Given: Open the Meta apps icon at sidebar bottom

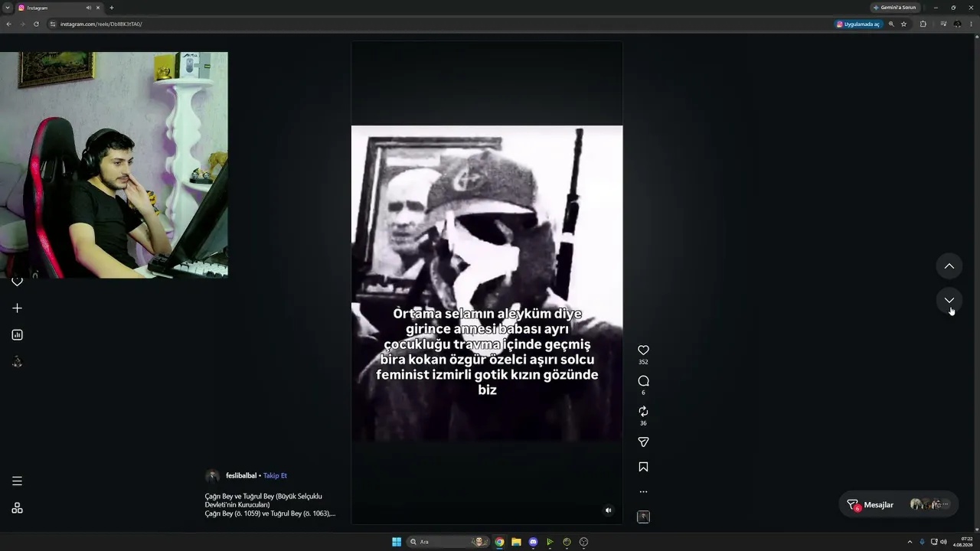Looking at the screenshot, I should click(x=17, y=508).
